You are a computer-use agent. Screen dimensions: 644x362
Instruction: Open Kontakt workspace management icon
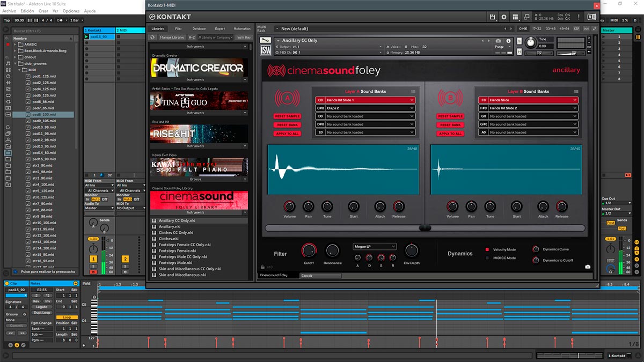[x=515, y=17]
